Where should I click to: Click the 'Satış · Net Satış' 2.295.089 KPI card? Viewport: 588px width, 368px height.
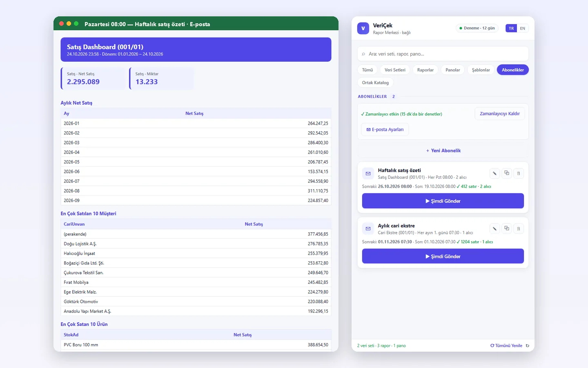[x=93, y=78]
